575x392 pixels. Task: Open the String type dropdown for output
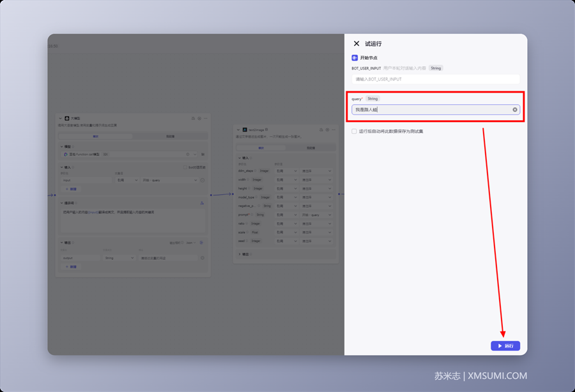click(x=119, y=258)
